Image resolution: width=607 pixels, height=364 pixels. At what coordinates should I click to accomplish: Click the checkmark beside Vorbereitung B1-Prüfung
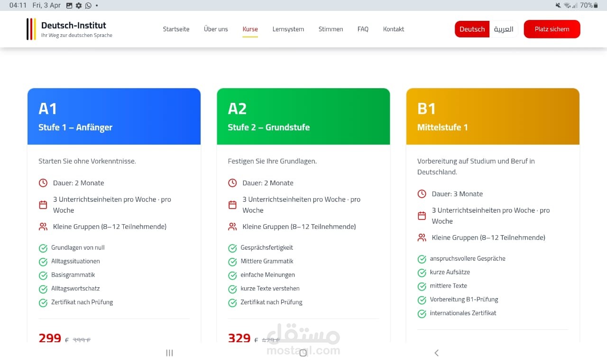[x=422, y=300]
